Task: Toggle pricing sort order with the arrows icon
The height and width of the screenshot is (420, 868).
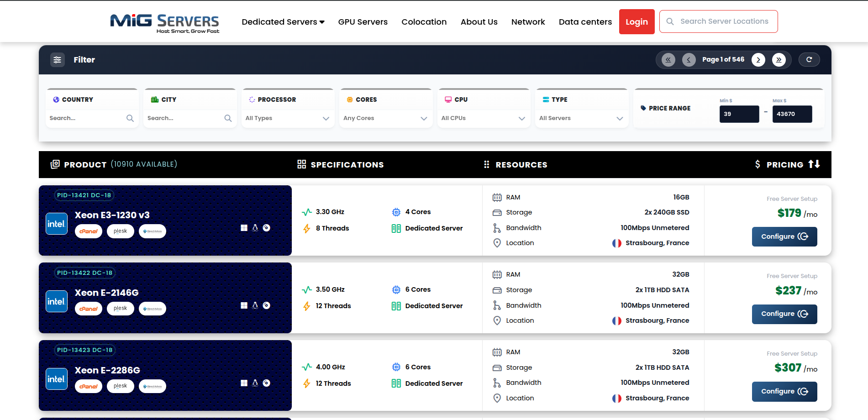Action: point(815,164)
